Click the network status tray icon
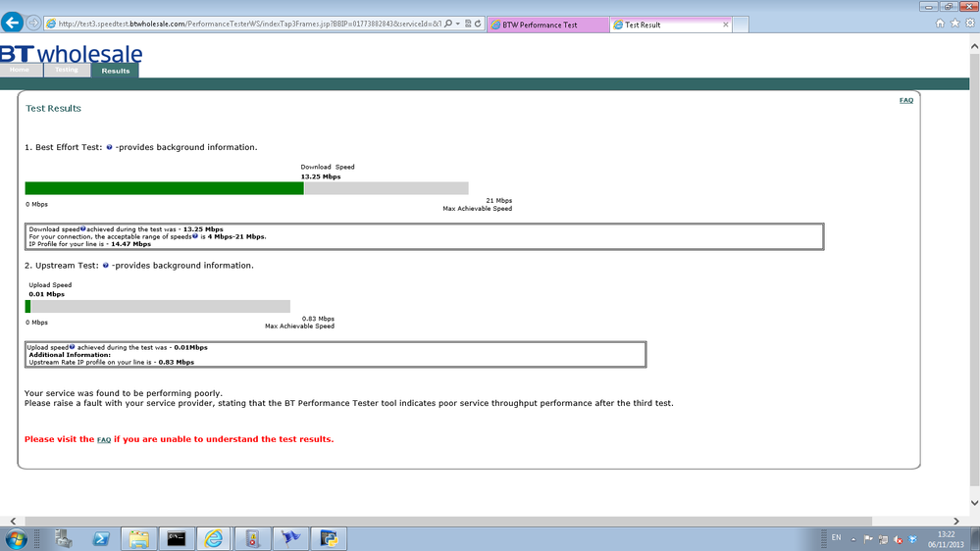 pos(883,539)
